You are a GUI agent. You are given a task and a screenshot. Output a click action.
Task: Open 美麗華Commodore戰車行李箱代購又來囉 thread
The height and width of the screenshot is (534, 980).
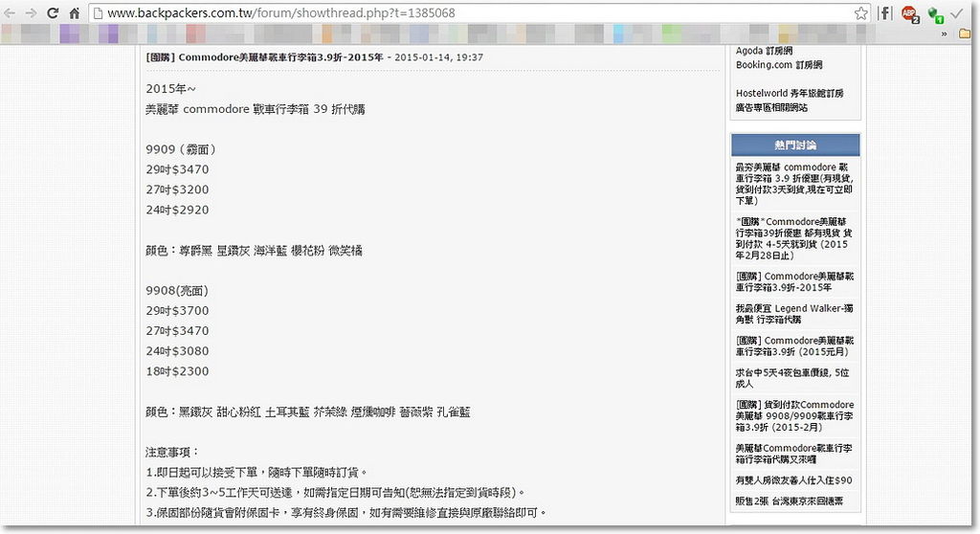point(793,454)
